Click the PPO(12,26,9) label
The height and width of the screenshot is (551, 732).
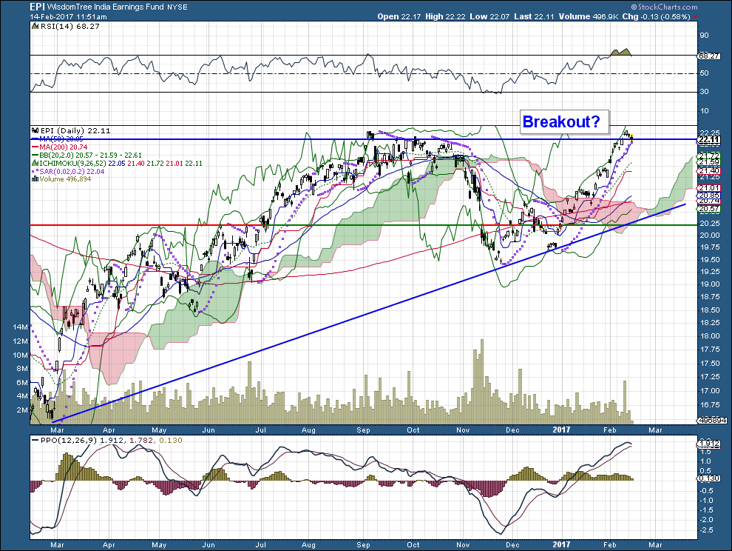[69, 440]
